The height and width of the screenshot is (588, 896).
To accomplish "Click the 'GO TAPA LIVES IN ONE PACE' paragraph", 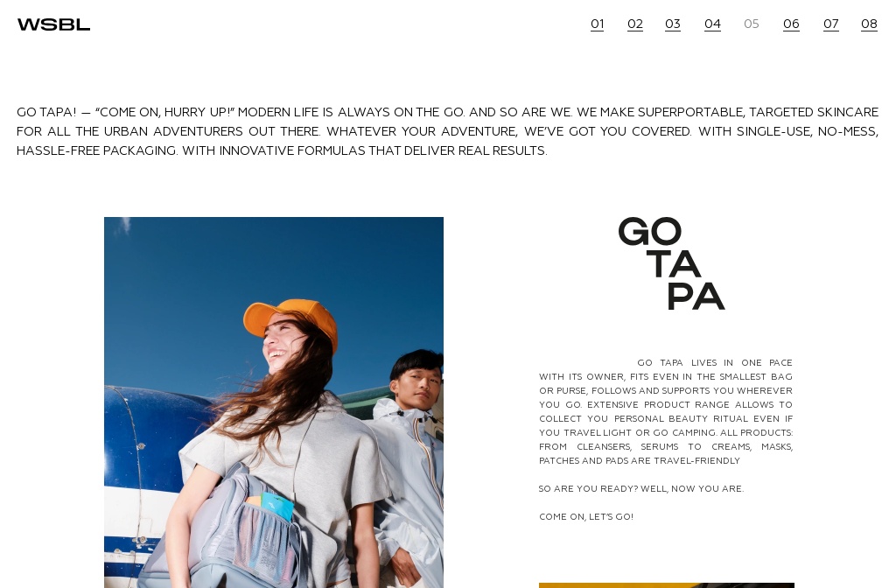I will (x=666, y=411).
